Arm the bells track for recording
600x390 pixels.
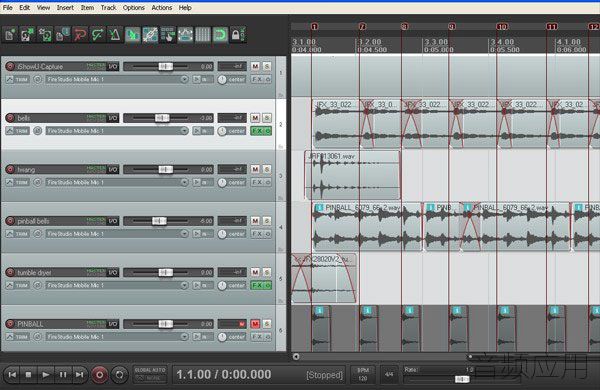[10, 118]
